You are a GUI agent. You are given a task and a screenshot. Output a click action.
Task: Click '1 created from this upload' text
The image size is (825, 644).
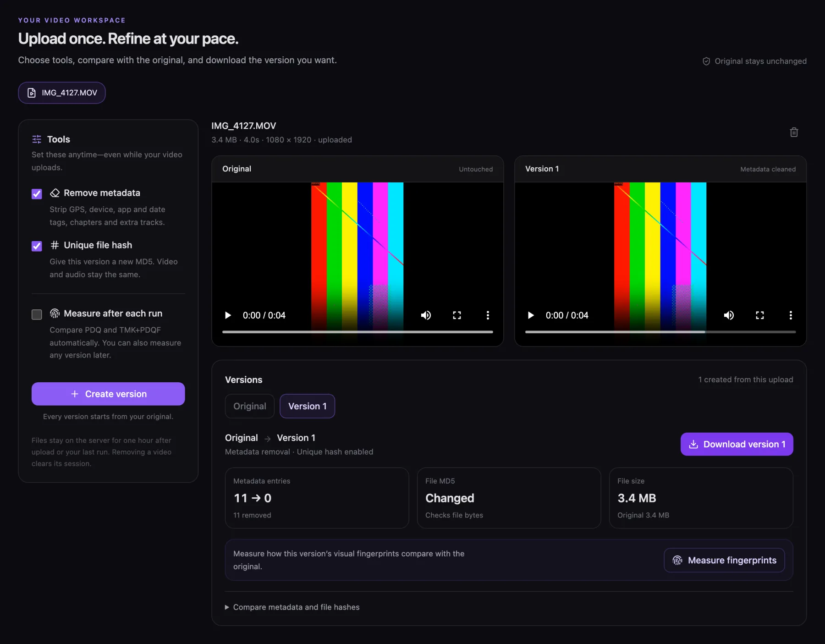(x=746, y=380)
